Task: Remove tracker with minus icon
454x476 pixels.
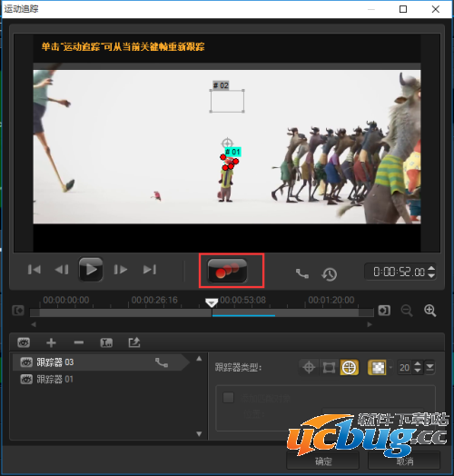Action: 79,342
